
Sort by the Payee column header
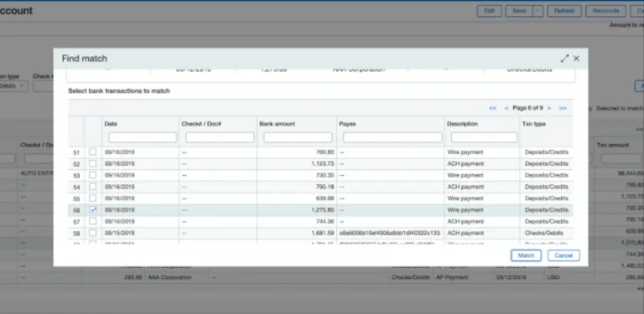(347, 124)
